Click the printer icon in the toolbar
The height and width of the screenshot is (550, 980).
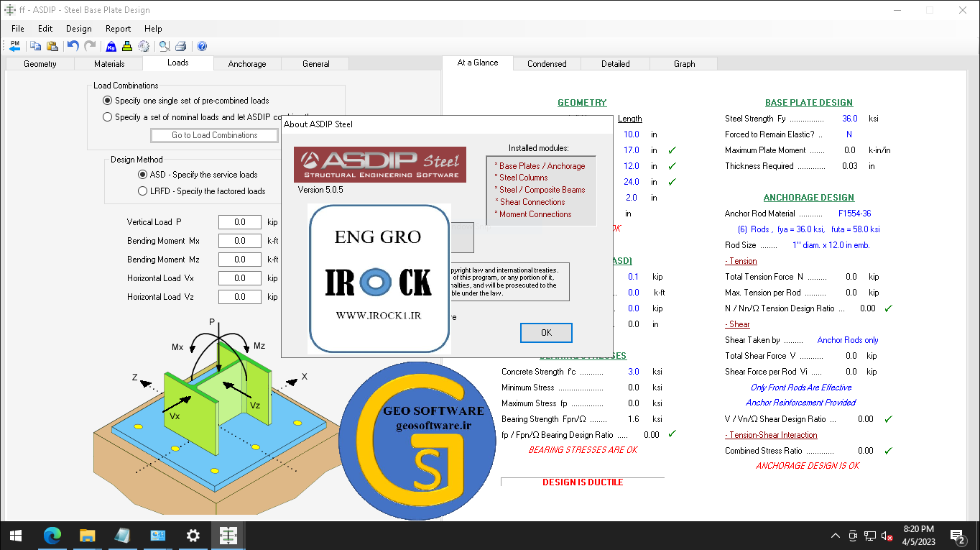click(x=181, y=46)
